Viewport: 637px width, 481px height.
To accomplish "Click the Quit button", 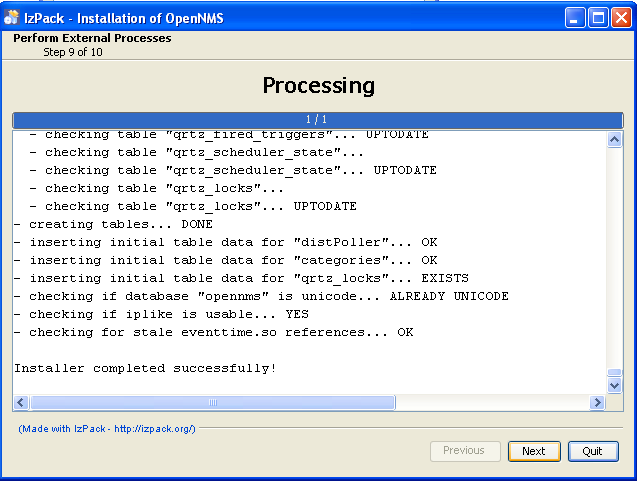I will pos(593,451).
